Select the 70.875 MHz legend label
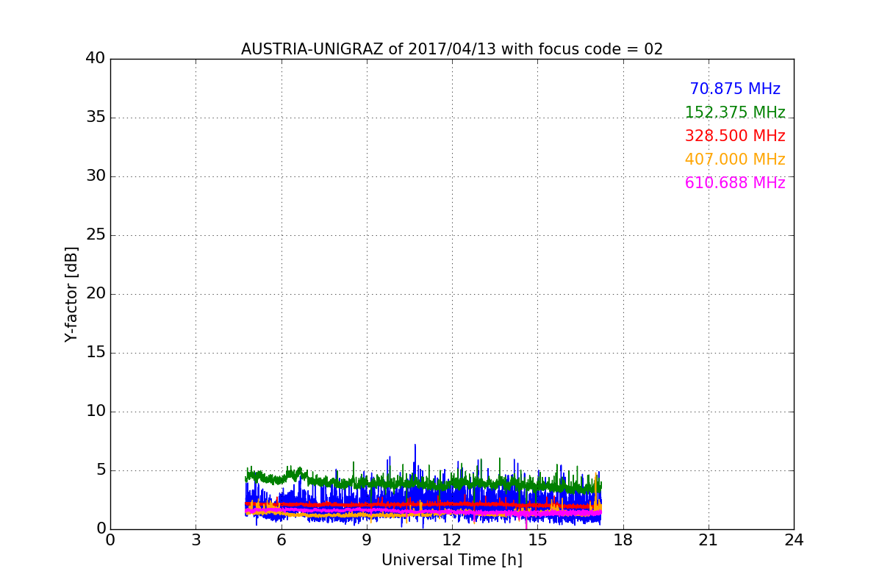Viewport: 882px width, 588px height. (x=735, y=89)
